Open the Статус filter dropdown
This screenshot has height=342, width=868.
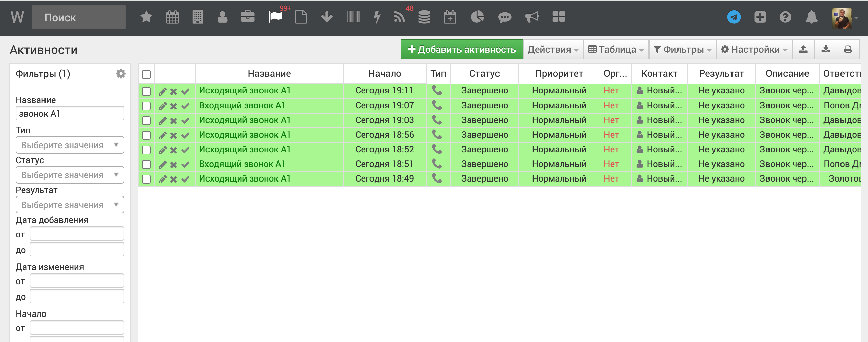(70, 175)
